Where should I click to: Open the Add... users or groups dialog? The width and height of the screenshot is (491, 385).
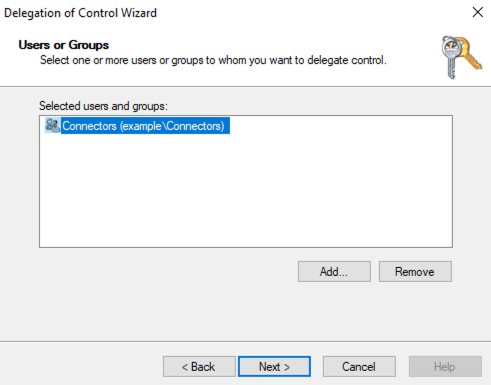334,271
